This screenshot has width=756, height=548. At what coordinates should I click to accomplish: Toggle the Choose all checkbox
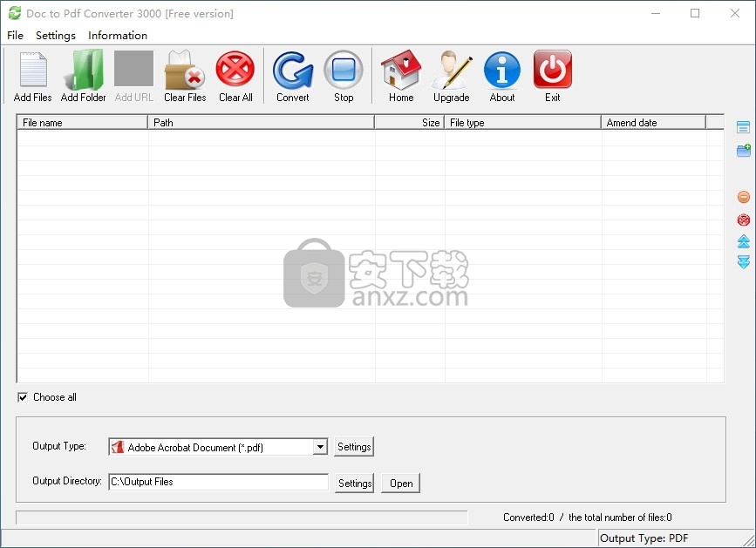pos(23,397)
